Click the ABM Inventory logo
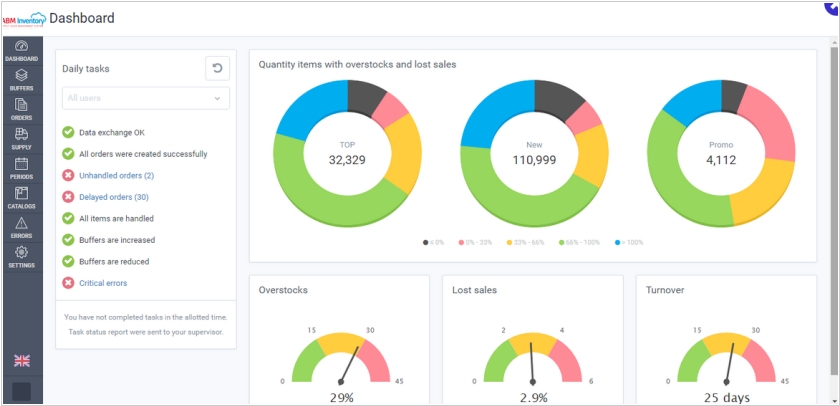 (x=22, y=17)
